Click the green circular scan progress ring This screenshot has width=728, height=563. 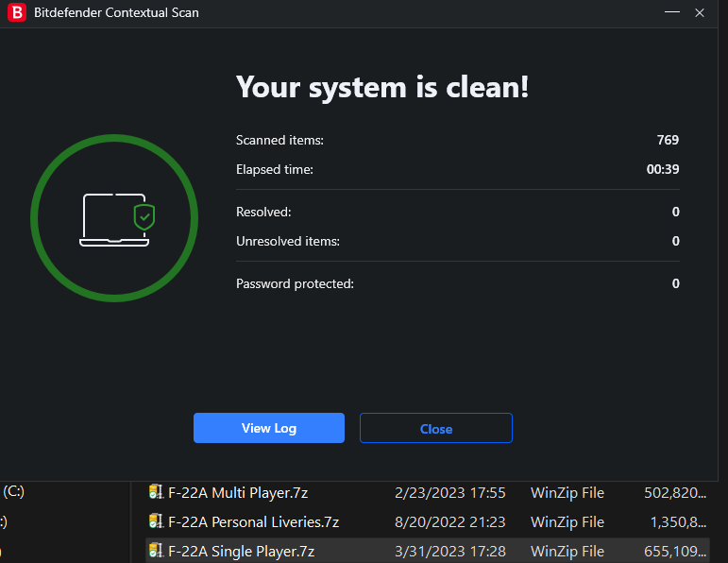click(x=114, y=218)
